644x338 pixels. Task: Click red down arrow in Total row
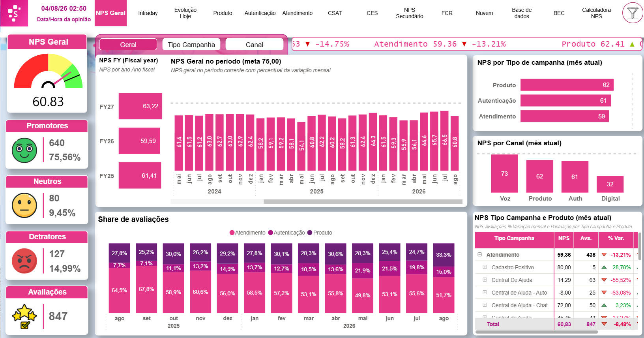click(604, 324)
